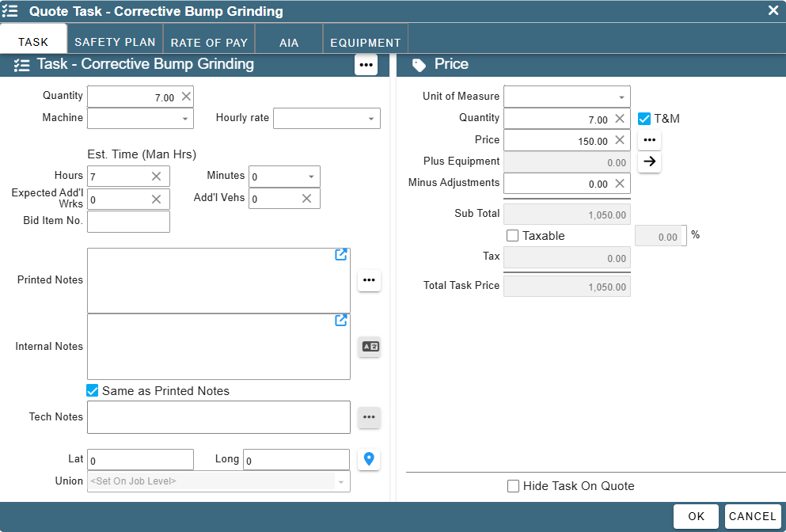786x532 pixels.
Task: Clear the Expected Add'l Wrks field
Action: 157,199
